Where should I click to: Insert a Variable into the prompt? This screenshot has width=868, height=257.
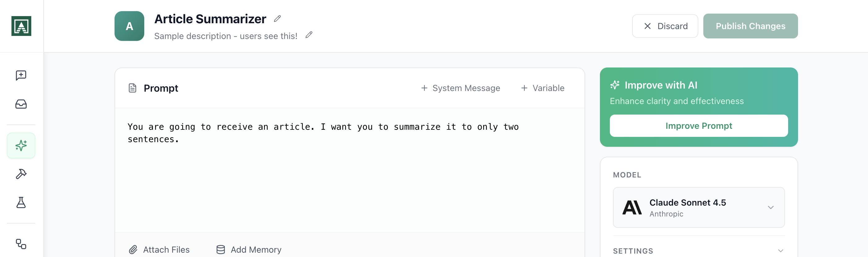pos(542,88)
